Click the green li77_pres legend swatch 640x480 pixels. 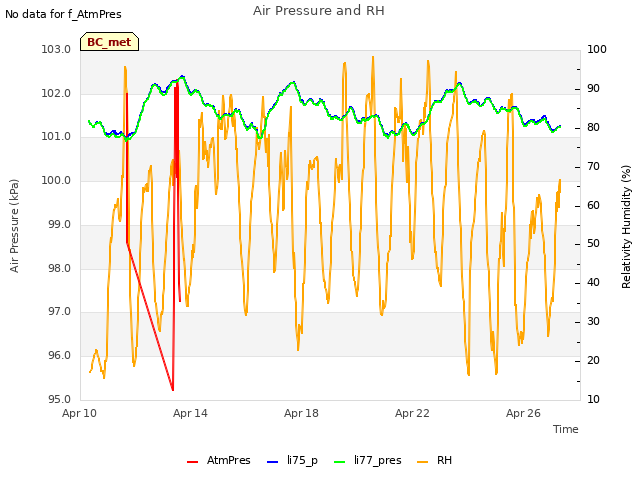[x=340, y=462]
